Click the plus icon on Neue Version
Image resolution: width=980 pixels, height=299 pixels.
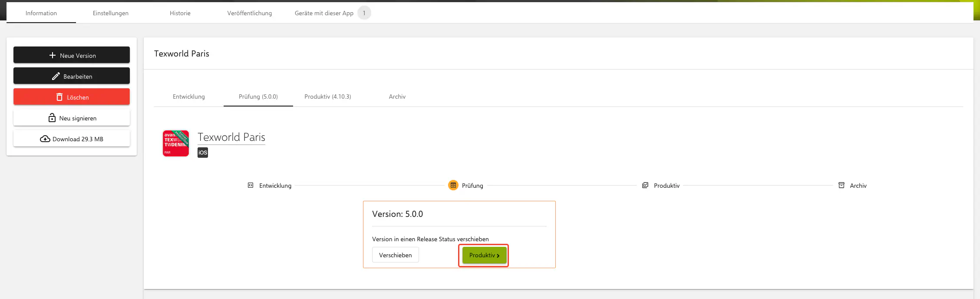[53, 55]
